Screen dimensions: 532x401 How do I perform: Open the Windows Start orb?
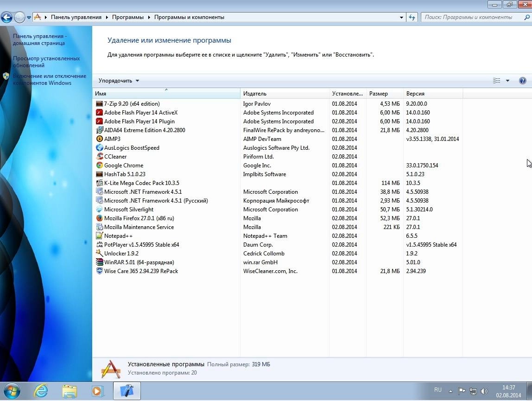[x=11, y=391]
